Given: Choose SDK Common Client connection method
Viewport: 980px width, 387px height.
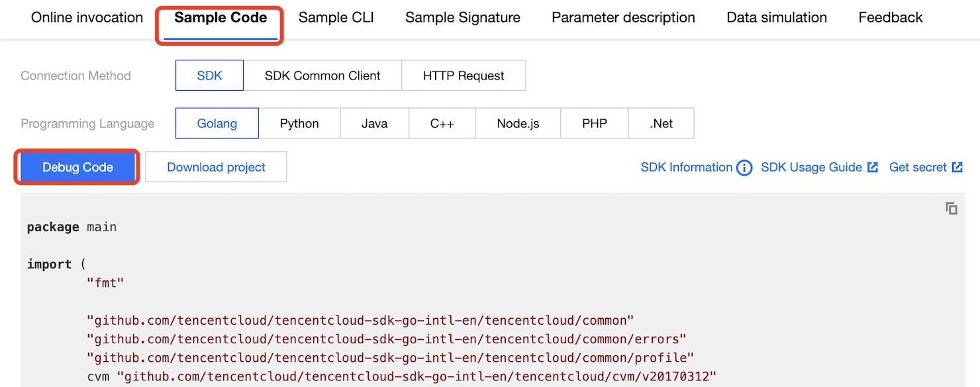Looking at the screenshot, I should (322, 76).
